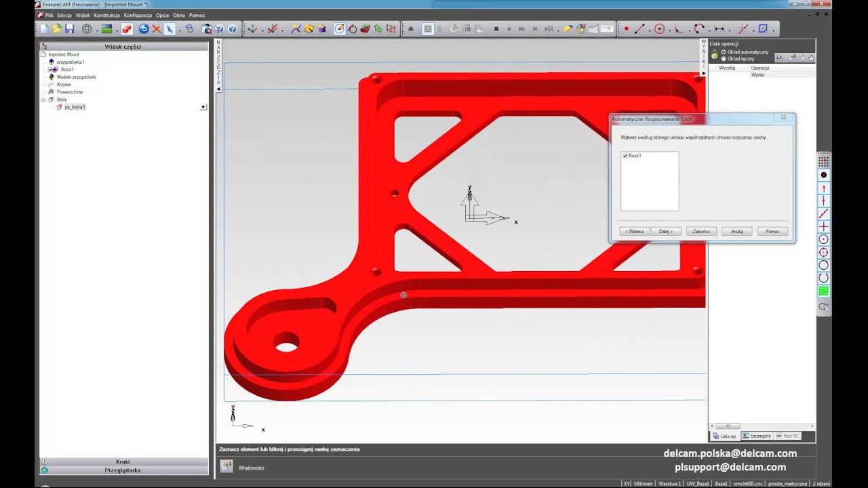Viewport: 868px width, 488px height.
Task: Select the red solid block icon
Action: point(127,29)
